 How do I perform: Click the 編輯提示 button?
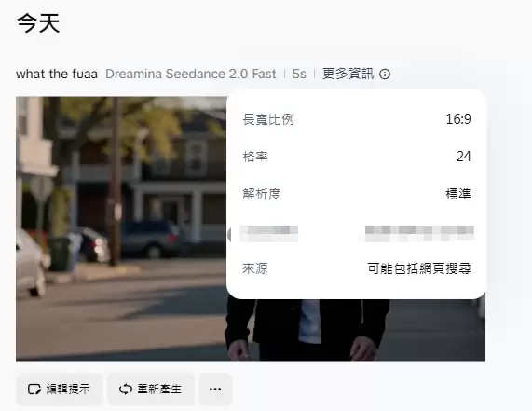coord(59,389)
